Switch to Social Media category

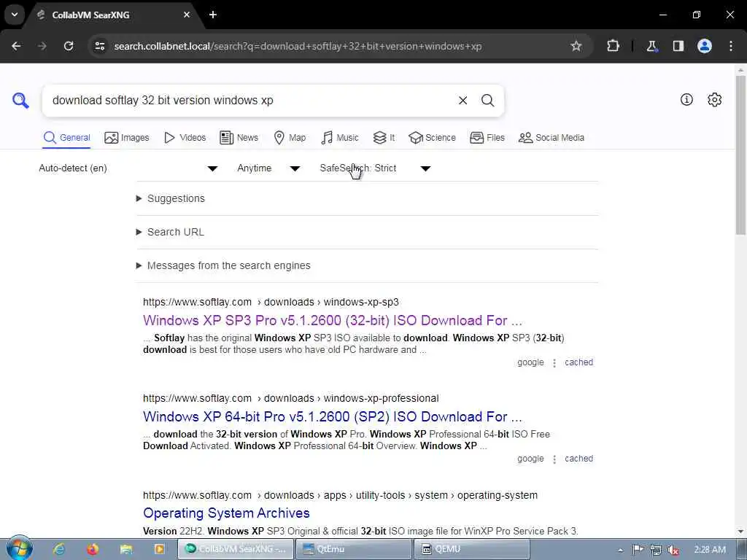[551, 138]
